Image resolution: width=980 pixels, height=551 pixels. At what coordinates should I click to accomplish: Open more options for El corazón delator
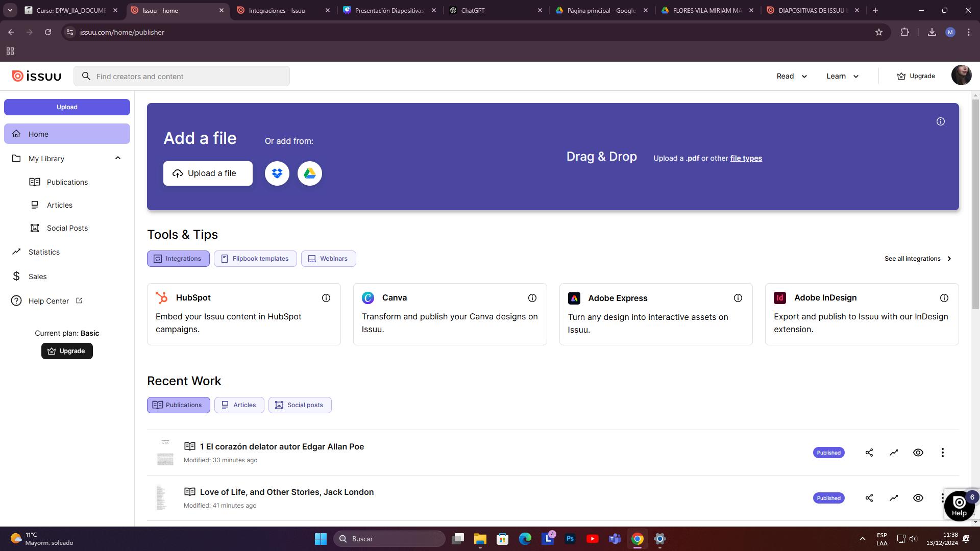point(943,453)
